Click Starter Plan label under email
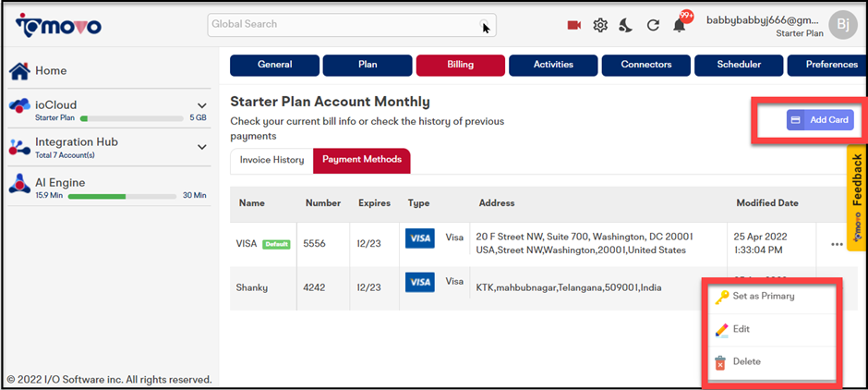 point(800,34)
